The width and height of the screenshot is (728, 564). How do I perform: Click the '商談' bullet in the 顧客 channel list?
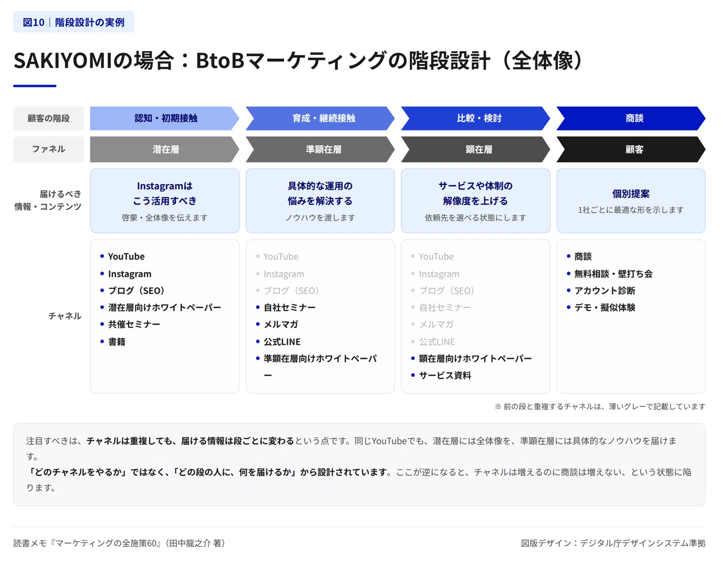pyautogui.click(x=583, y=257)
